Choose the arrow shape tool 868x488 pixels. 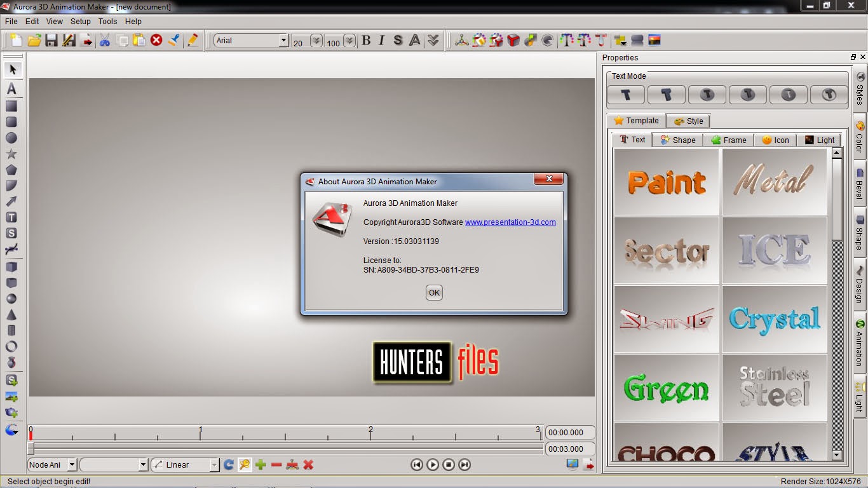(x=11, y=201)
